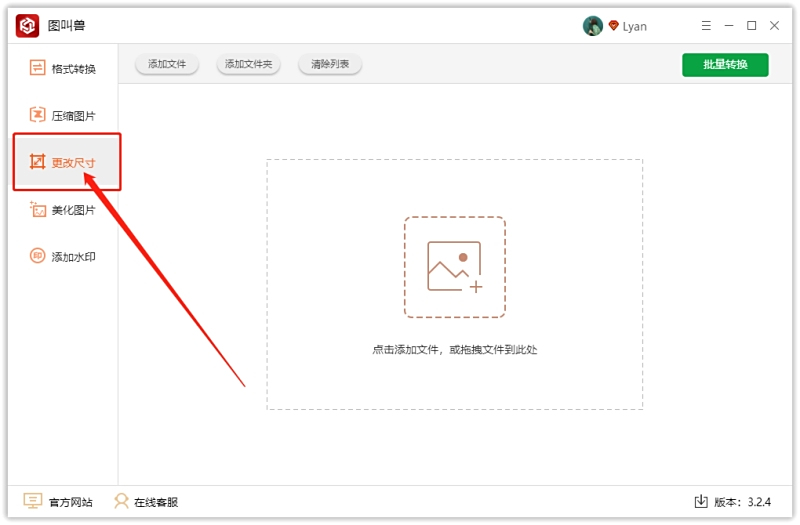This screenshot has width=800, height=525.
Task: Go to the 添加水印 watermark section
Action: 63,256
